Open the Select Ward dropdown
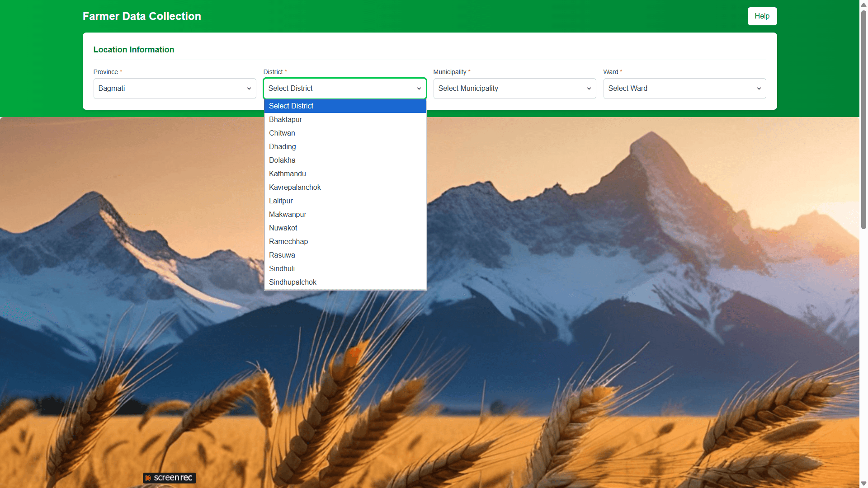Screen dimensions: 868x488 pos(684,89)
